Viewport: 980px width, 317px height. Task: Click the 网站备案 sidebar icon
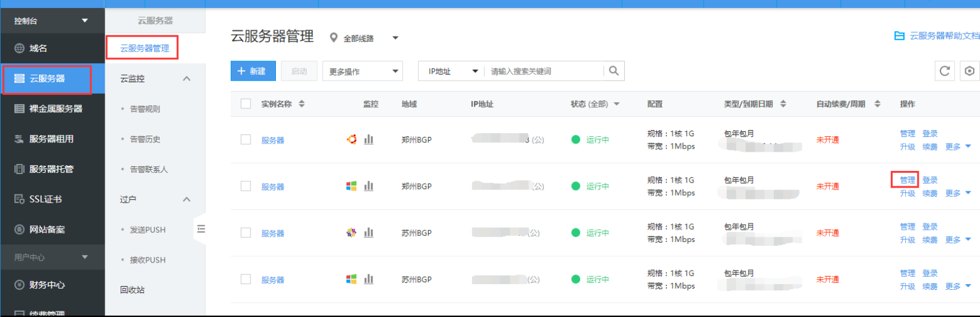point(19,230)
